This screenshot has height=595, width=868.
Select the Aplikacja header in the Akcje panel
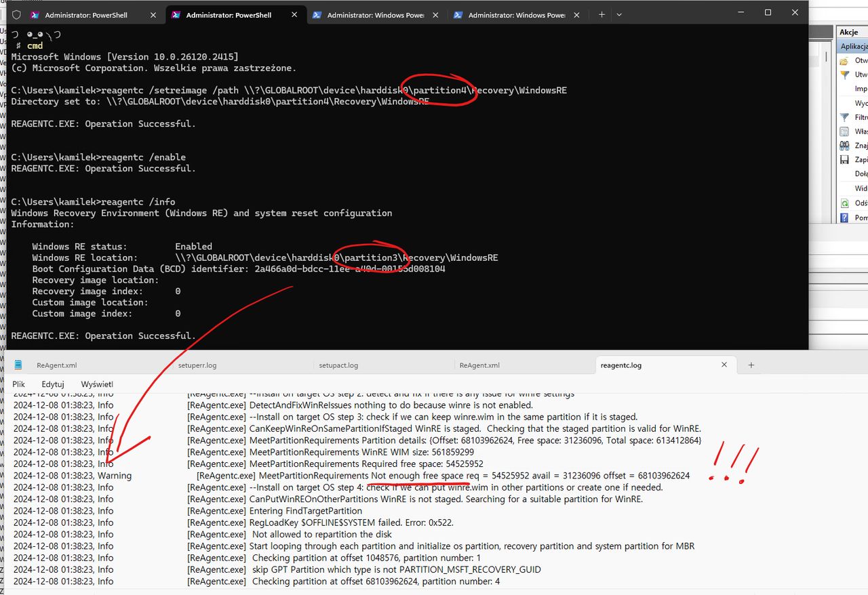click(853, 46)
